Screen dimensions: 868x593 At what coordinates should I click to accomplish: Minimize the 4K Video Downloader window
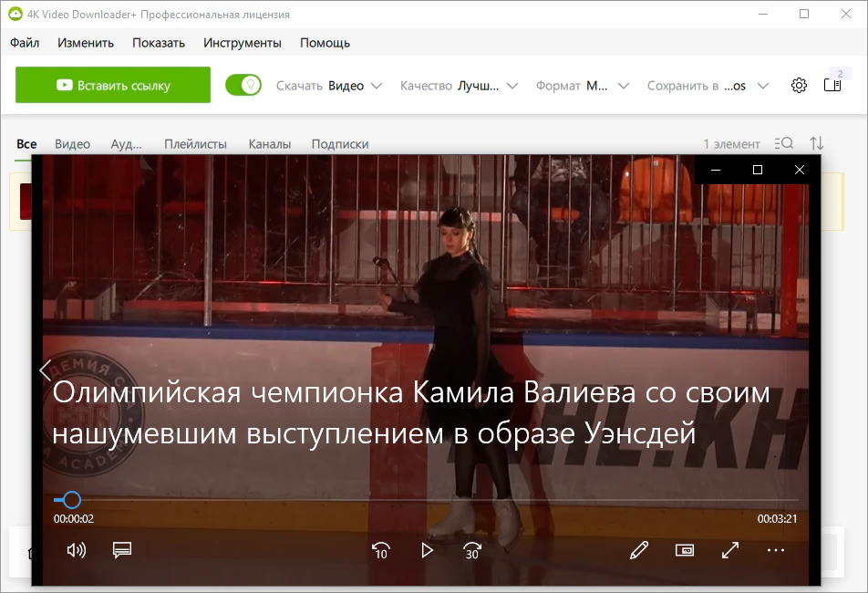(763, 14)
